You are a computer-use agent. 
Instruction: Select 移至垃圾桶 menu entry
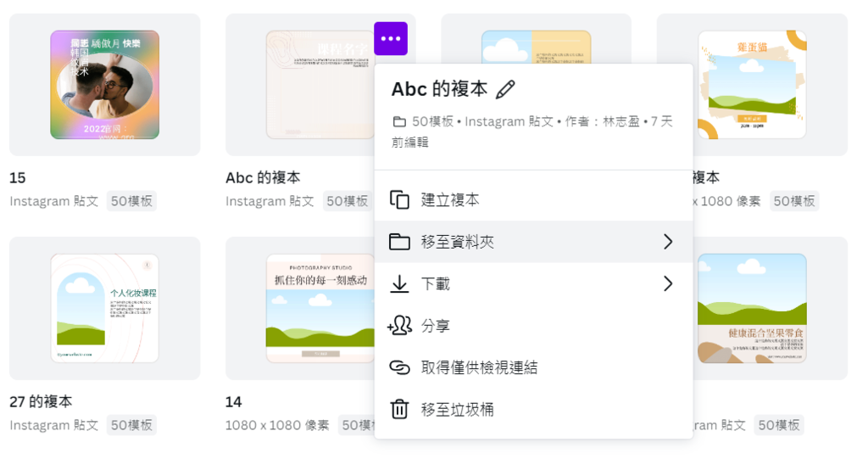[x=458, y=410]
